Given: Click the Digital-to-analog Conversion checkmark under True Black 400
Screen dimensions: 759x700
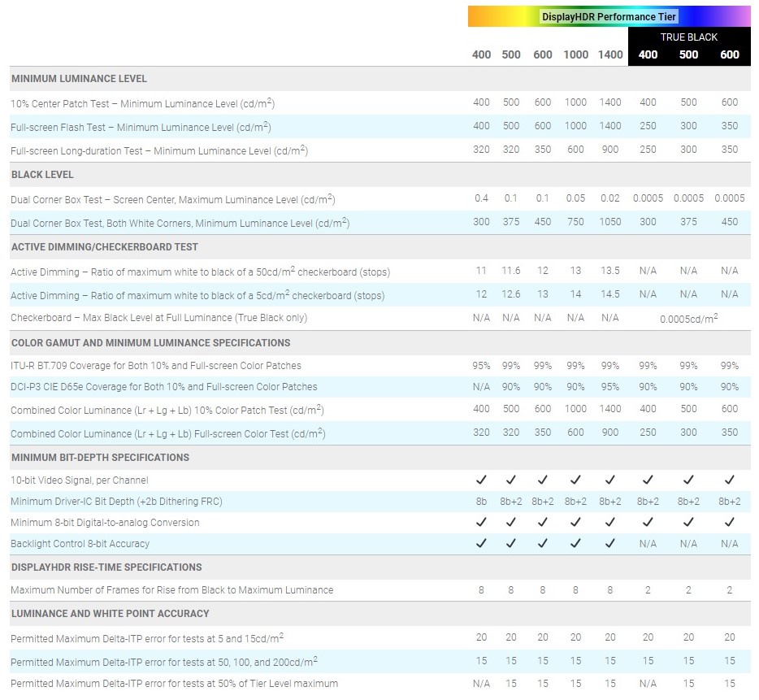Looking at the screenshot, I should click(x=648, y=522).
